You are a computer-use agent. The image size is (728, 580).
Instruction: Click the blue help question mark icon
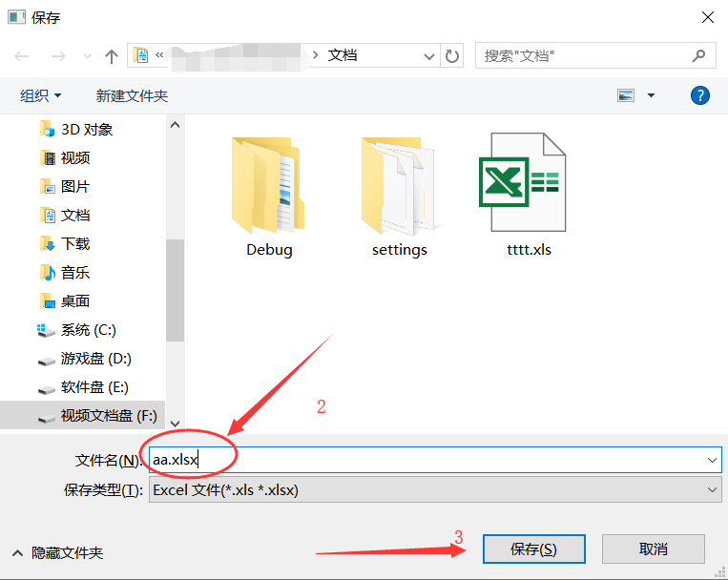pyautogui.click(x=699, y=95)
